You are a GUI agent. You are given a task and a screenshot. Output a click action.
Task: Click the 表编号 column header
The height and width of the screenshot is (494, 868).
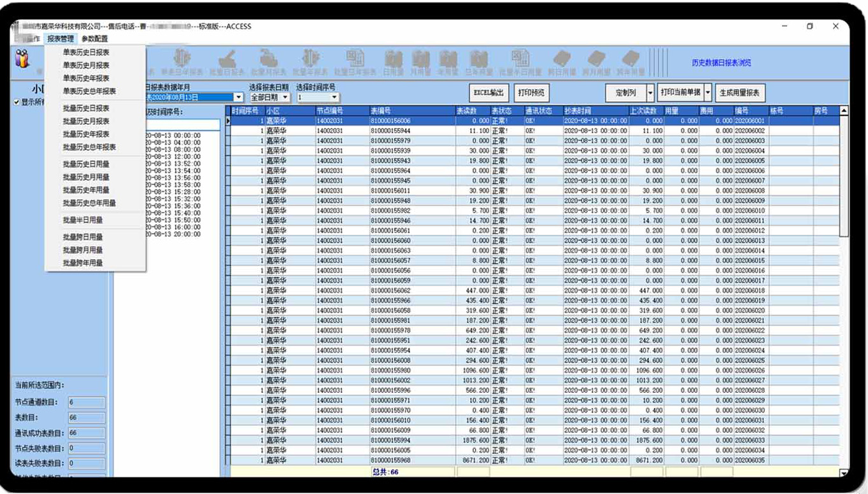(x=411, y=111)
